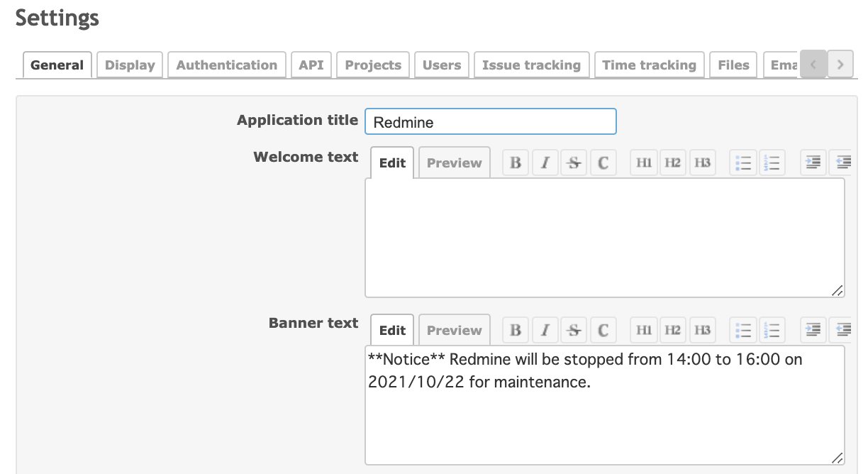Go to the Projects tab
This screenshot has height=474, width=868.
(373, 65)
